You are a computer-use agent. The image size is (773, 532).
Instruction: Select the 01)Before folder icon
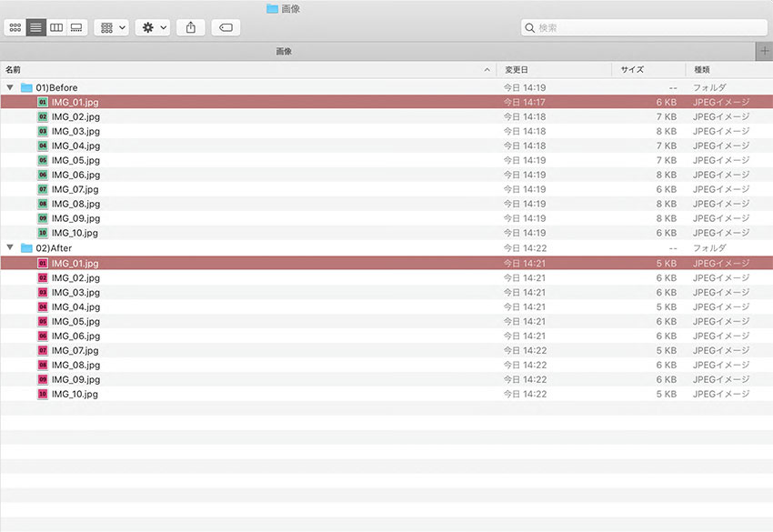click(x=26, y=88)
